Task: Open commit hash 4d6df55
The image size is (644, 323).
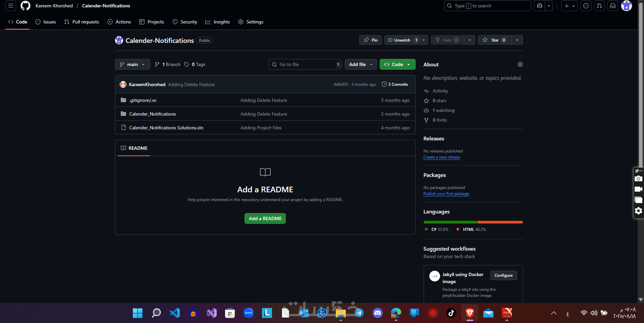Action: click(341, 84)
